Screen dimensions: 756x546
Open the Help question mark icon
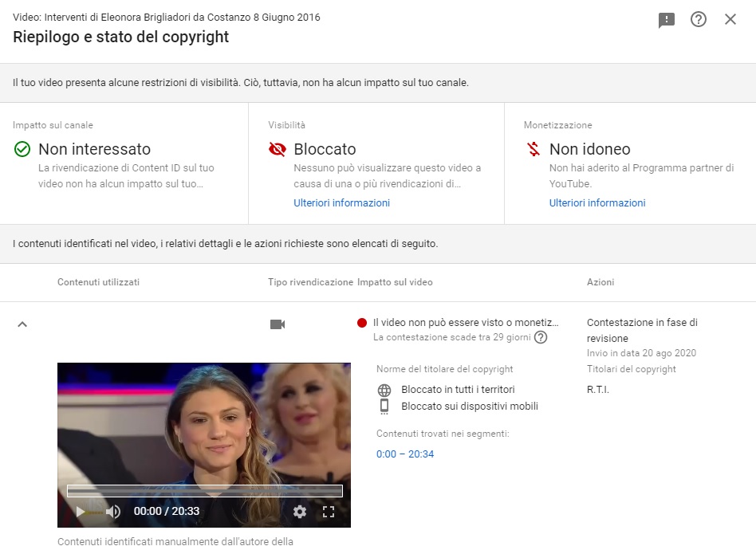coord(699,19)
